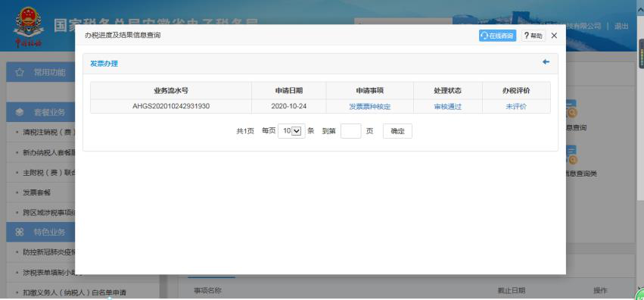Viewport: 644px width, 300px height.
Task: Click the 事项名称 column header in background table
Action: click(x=207, y=291)
